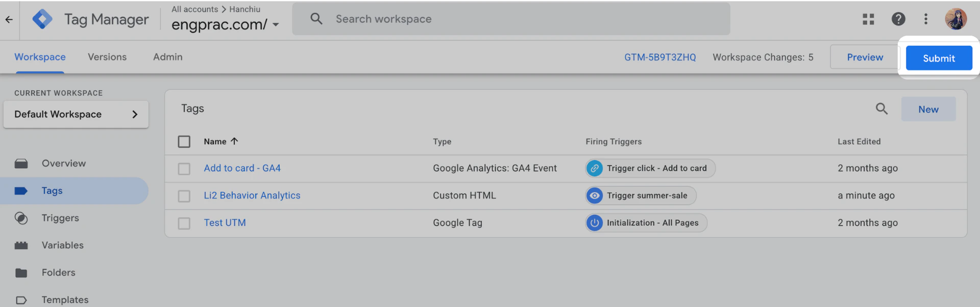Open the Add to card - GA4 tag
Image resolution: width=980 pixels, height=307 pixels.
(242, 168)
